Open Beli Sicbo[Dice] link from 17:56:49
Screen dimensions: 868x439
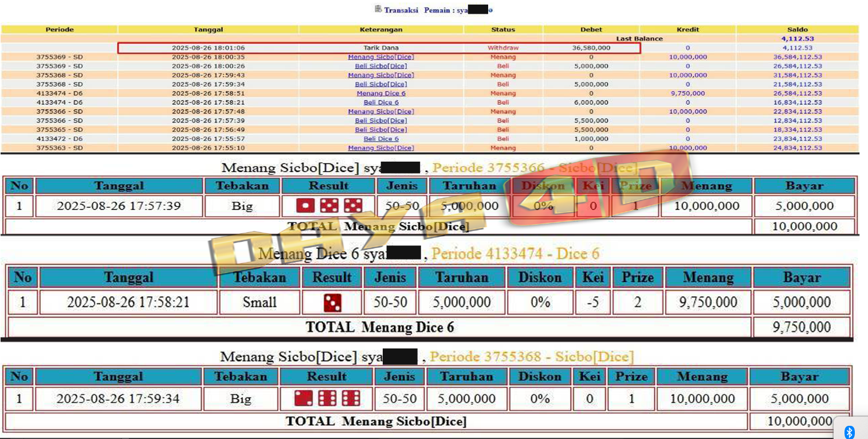381,130
